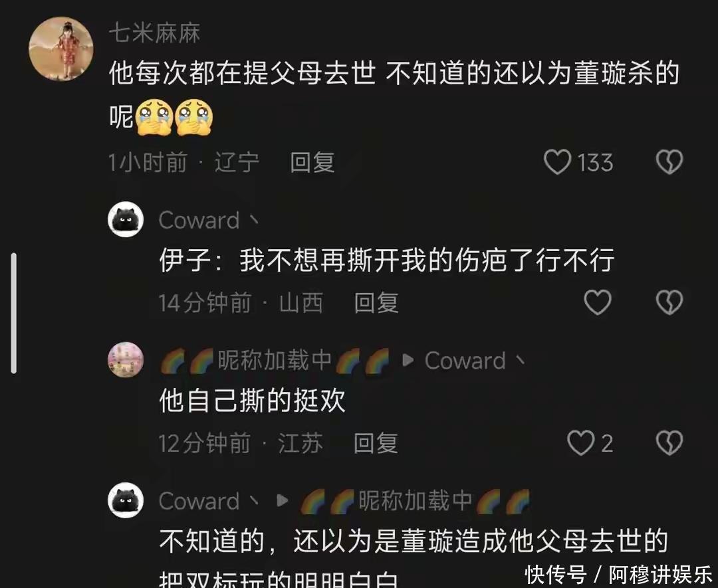Like Coward's reply from 山西
718x588 pixels.
tap(598, 302)
